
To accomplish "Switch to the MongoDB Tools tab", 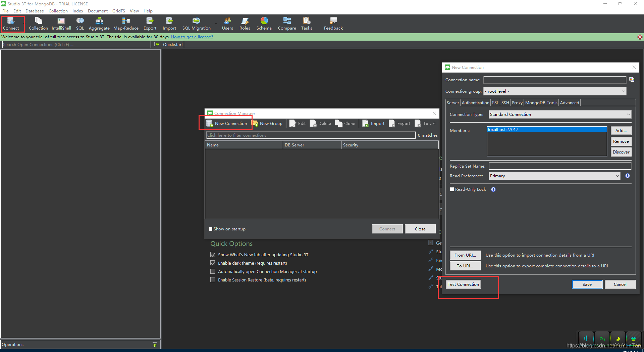I will coord(541,103).
